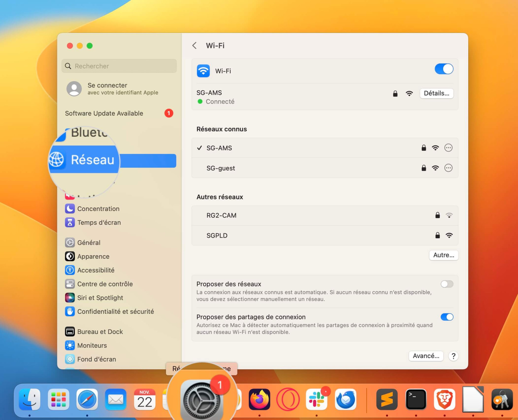Open Opera from the Dock
Screen dimensions: 518x420
point(288,400)
